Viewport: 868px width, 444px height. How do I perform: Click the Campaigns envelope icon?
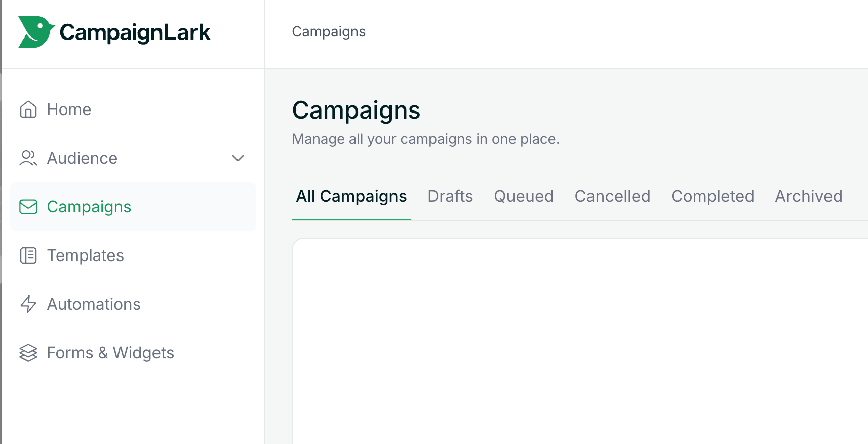[28, 207]
